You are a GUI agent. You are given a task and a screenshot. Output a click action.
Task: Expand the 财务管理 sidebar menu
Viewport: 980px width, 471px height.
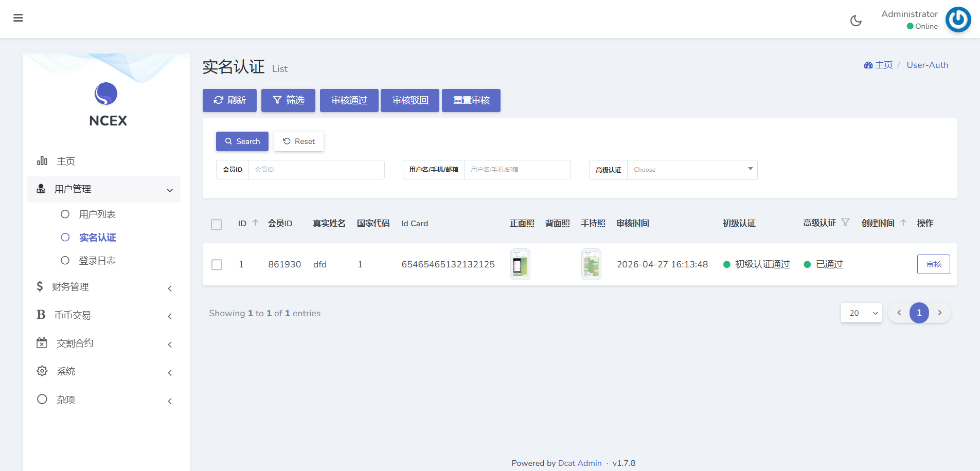point(104,287)
